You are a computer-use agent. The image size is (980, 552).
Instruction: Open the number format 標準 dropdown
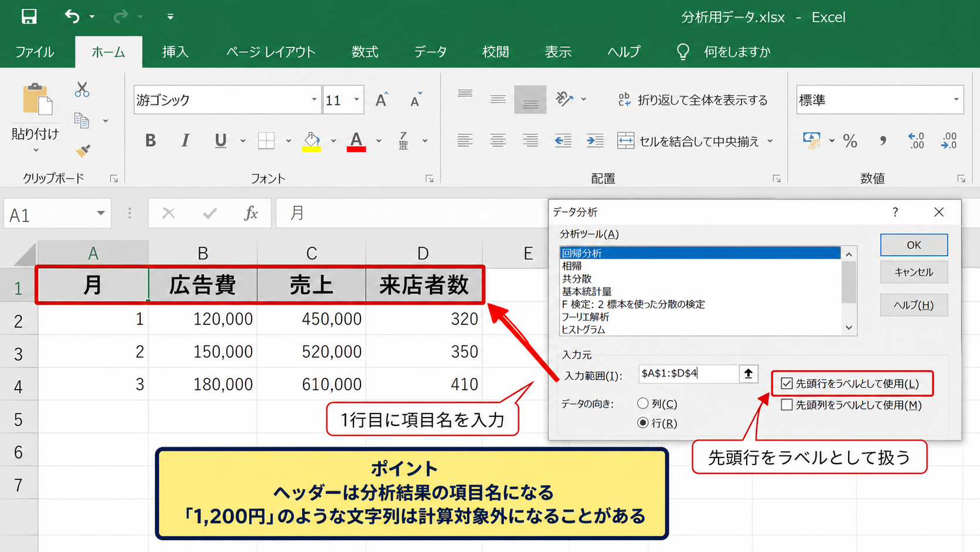tap(956, 100)
